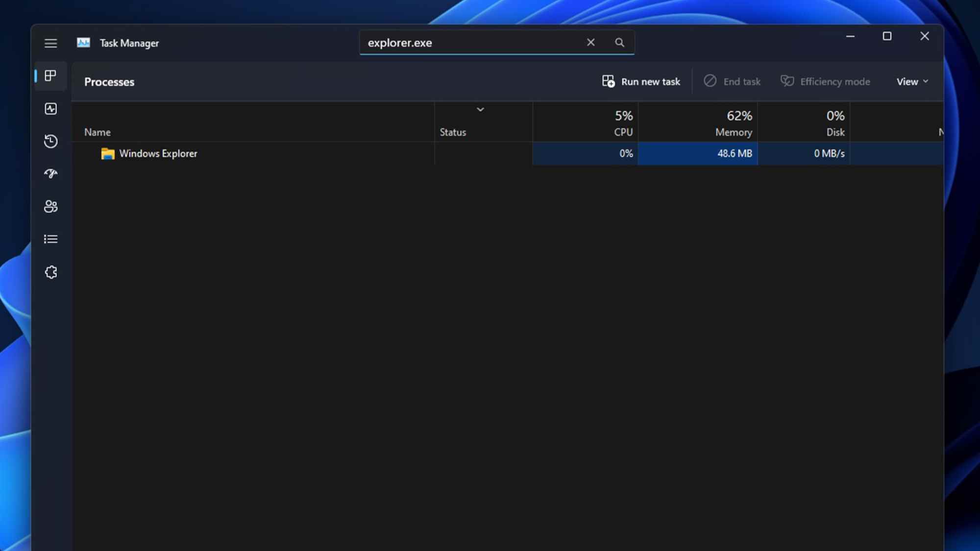Viewport: 980px width, 551px height.
Task: Open Settings panel icon
Action: coord(50,272)
